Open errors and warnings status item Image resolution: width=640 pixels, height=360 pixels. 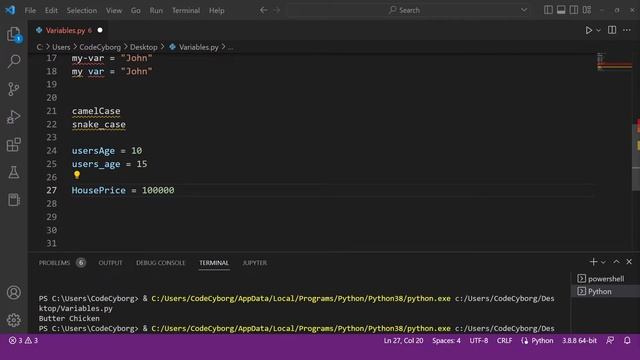23,340
